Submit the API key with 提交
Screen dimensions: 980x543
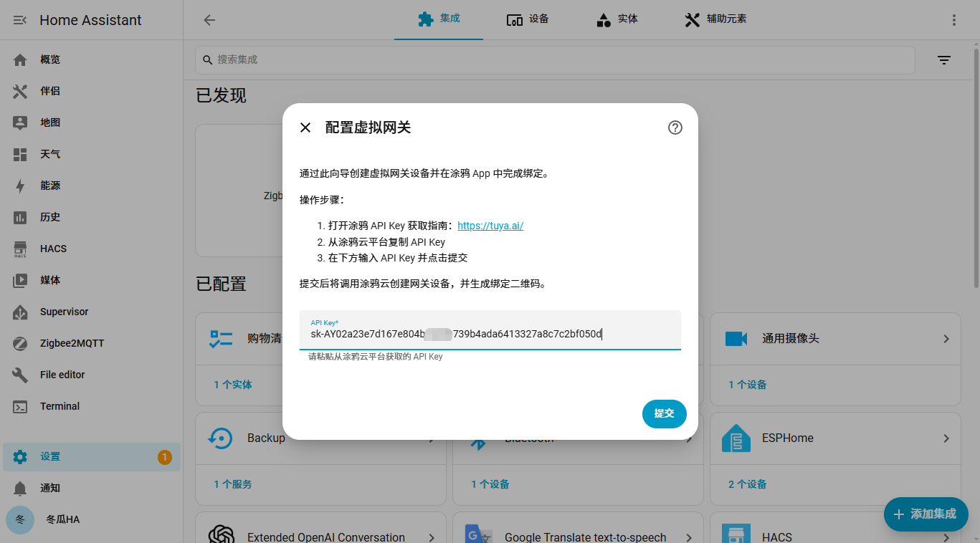click(665, 414)
